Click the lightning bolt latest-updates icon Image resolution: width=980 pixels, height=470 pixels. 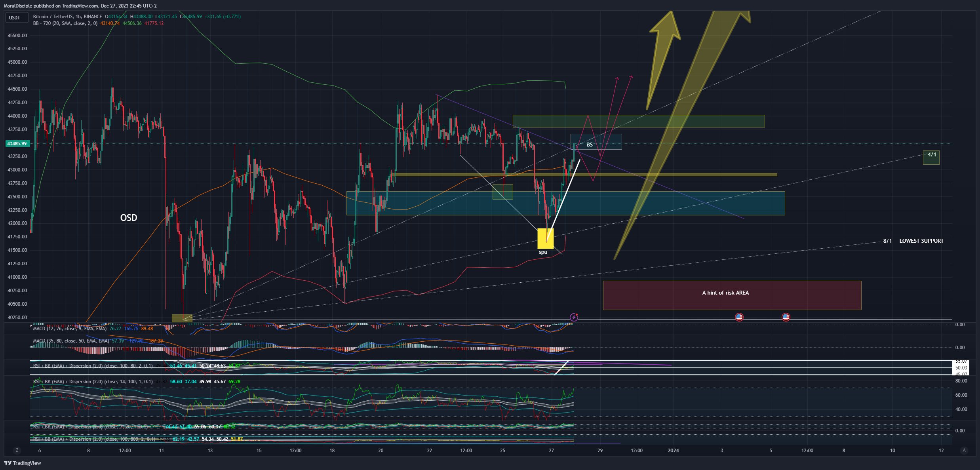(574, 317)
